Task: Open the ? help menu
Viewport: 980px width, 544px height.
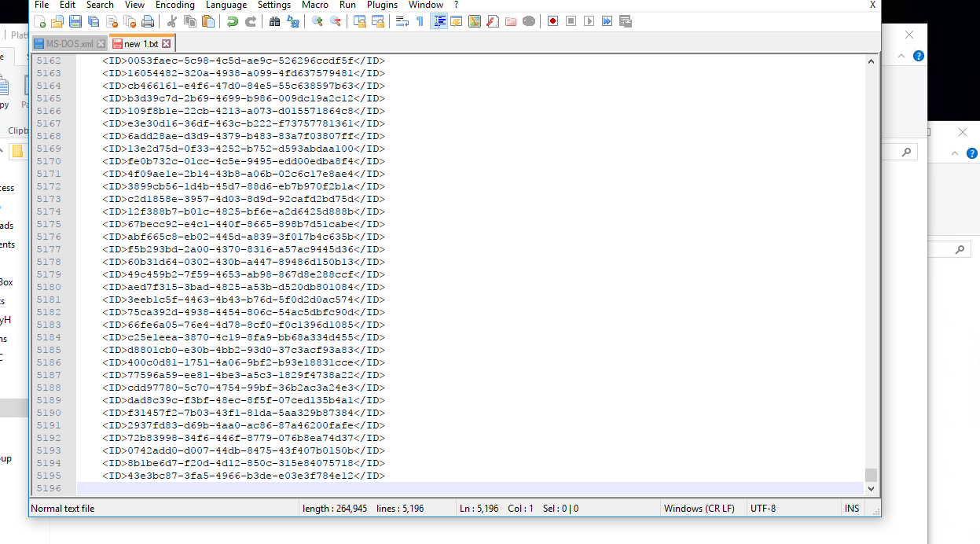Action: [x=456, y=5]
